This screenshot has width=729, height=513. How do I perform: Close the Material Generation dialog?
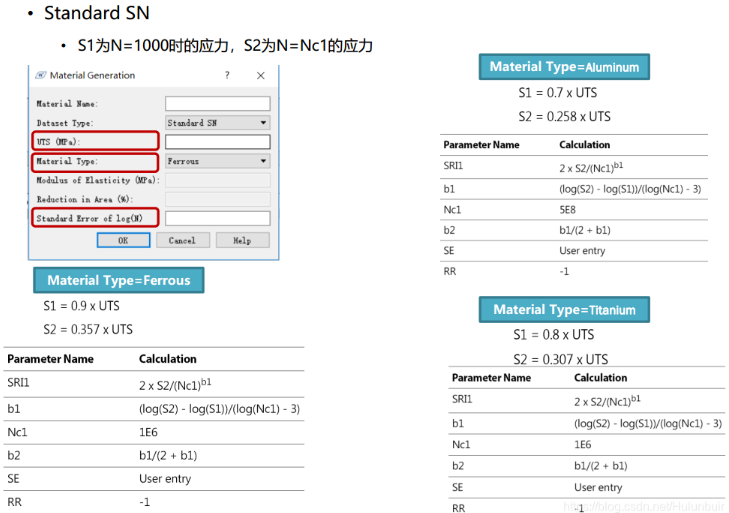pyautogui.click(x=260, y=75)
